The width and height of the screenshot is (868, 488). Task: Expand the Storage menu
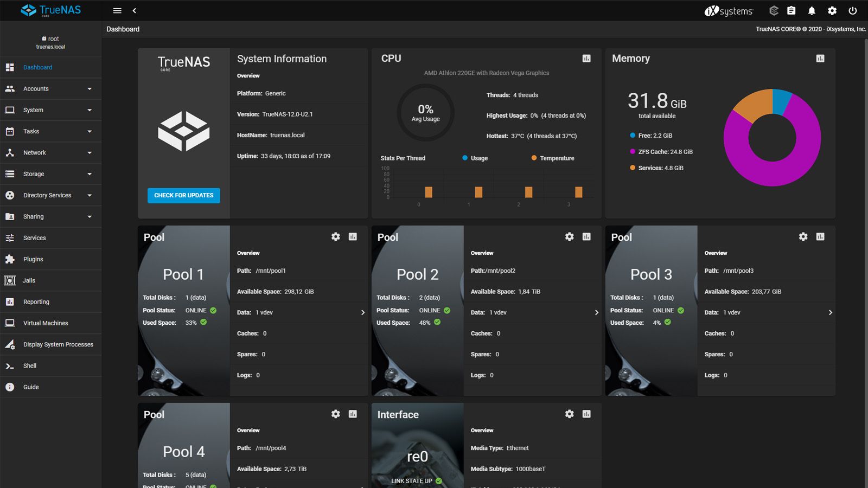pyautogui.click(x=51, y=174)
